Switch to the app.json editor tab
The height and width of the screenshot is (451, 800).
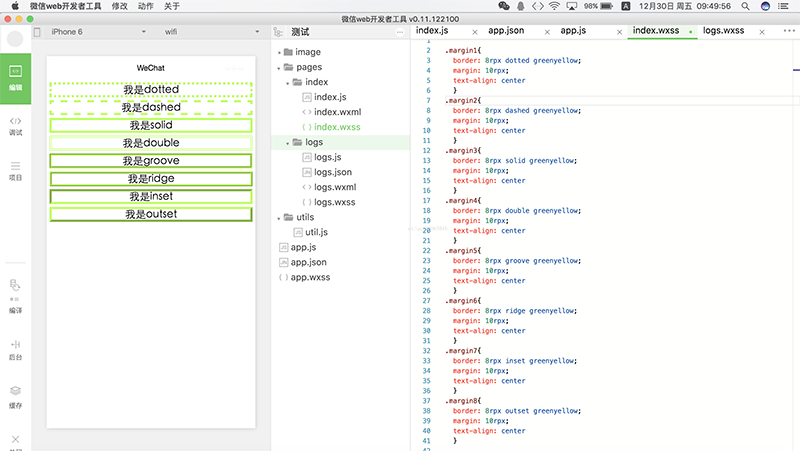[x=508, y=31]
